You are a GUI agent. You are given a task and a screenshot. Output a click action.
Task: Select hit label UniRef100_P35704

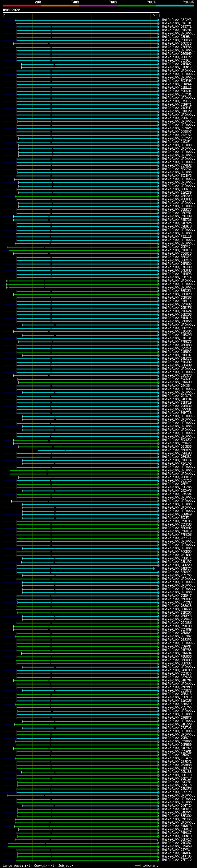pos(176,494)
